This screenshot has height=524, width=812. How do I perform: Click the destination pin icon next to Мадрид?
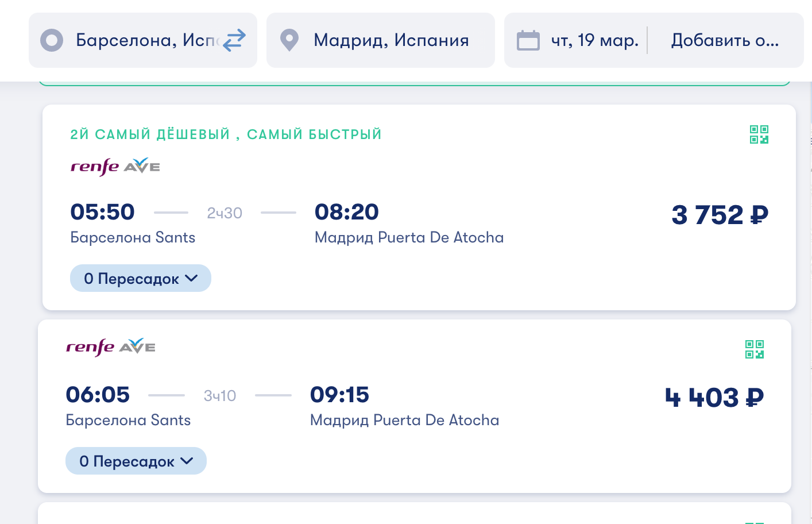click(x=289, y=40)
